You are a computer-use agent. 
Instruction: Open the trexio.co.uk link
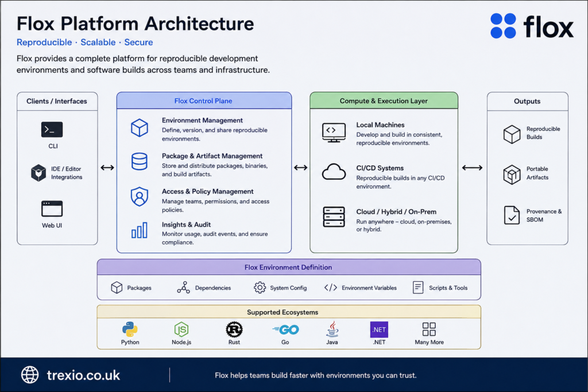coord(83,375)
